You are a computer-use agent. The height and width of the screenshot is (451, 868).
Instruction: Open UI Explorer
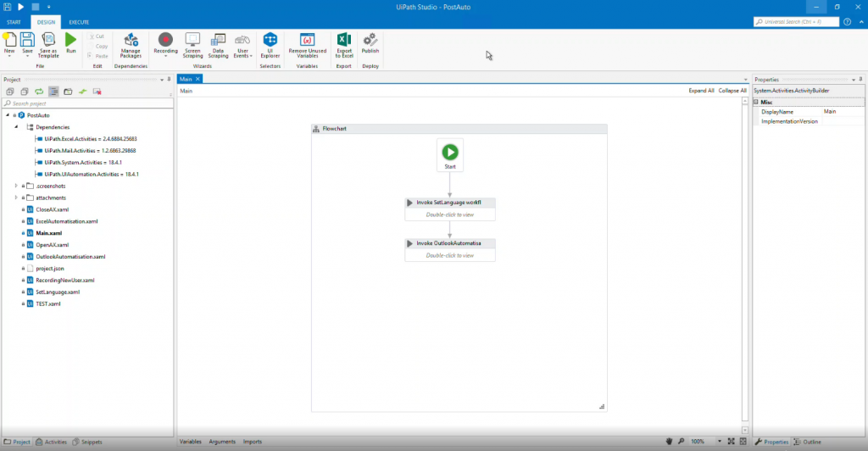tap(270, 45)
